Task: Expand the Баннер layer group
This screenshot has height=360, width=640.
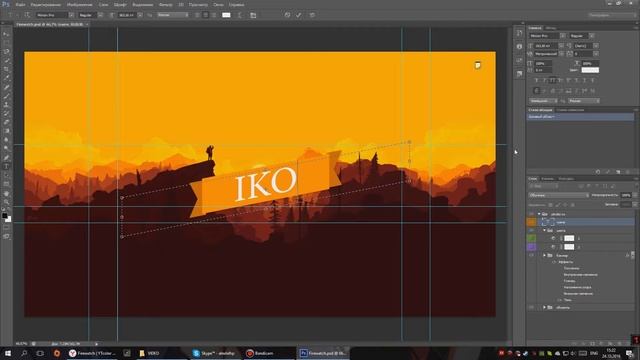Action: tap(544, 256)
